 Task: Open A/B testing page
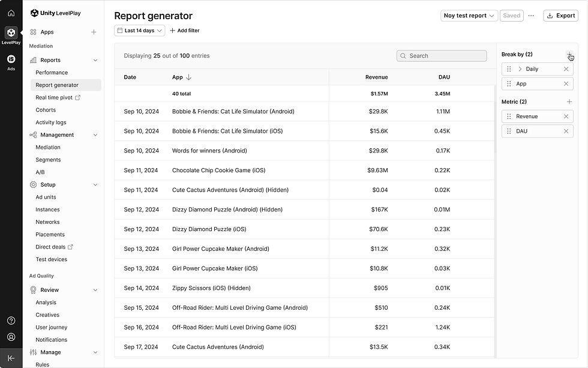tap(40, 172)
